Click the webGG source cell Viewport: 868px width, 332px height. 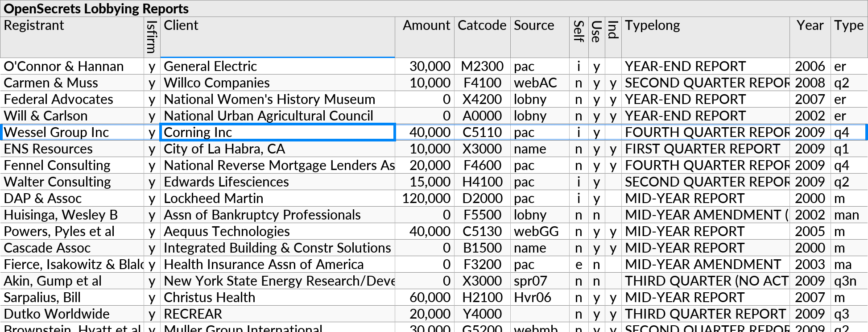540,231
